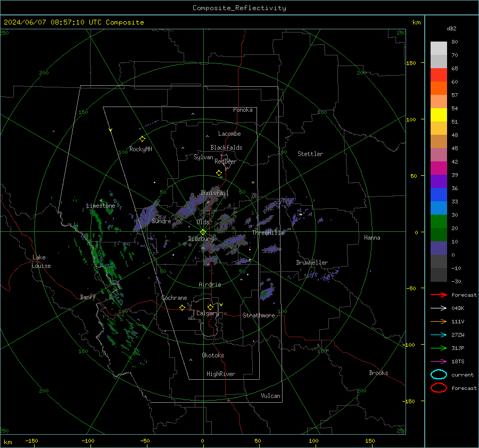479x448 pixels.
Task: Click the magenta 18TS arrow symbol
Action: coord(439,361)
